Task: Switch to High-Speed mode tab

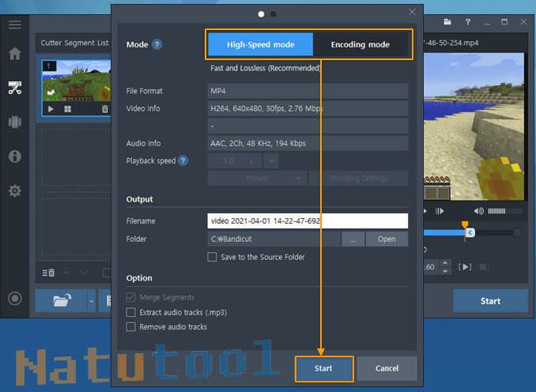Action: [260, 45]
